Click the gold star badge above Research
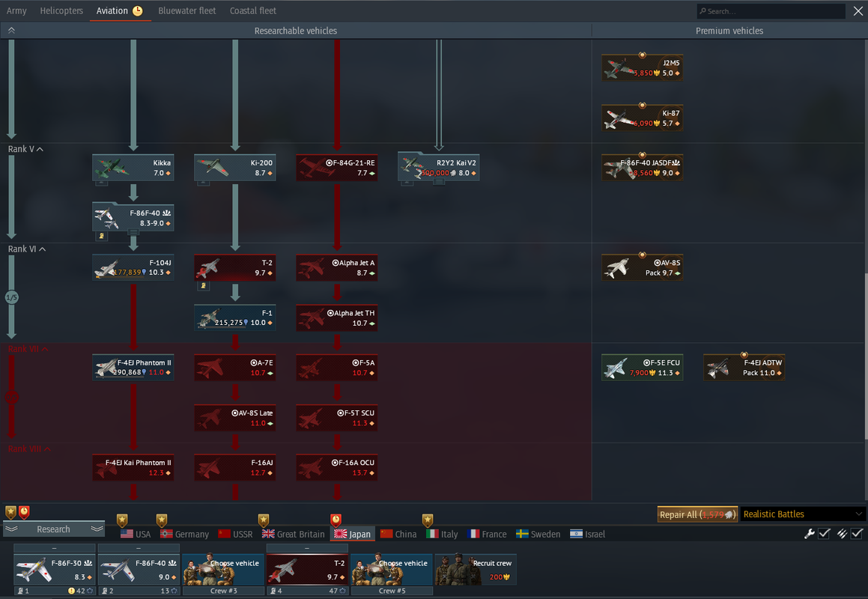 click(x=10, y=512)
